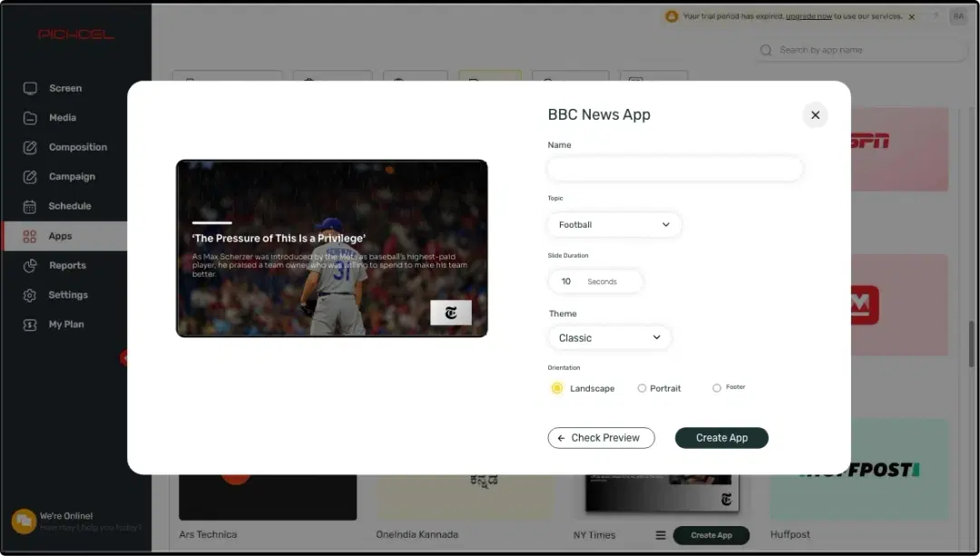Viewport: 980px width, 556px height.
Task: Keep Landscape orientation selected
Action: click(556, 387)
